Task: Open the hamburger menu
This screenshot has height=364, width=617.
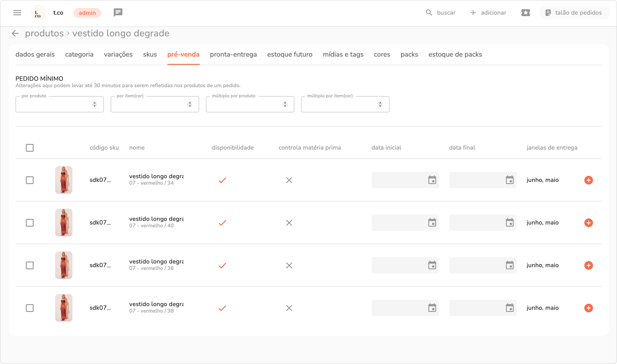Action: click(x=17, y=13)
